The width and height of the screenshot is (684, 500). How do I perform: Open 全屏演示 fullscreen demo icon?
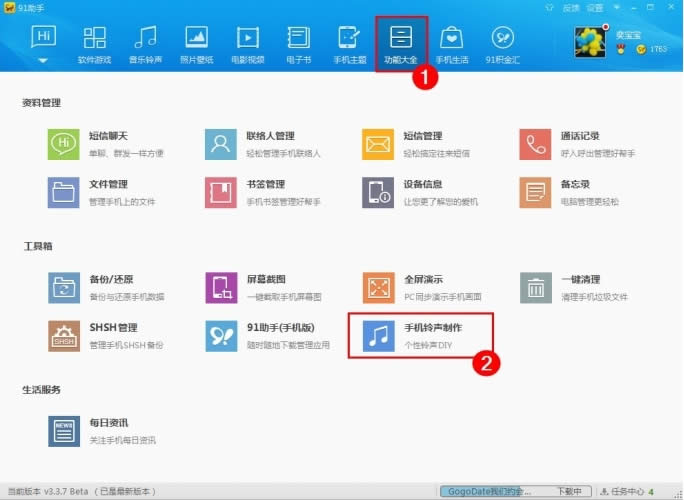click(x=378, y=288)
